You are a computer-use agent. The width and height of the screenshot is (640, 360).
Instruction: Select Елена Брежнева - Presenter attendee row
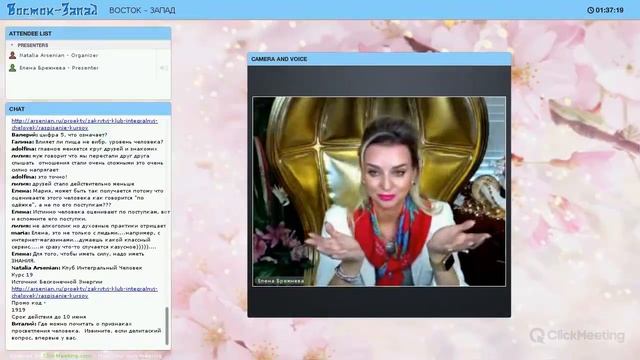pos(88,68)
